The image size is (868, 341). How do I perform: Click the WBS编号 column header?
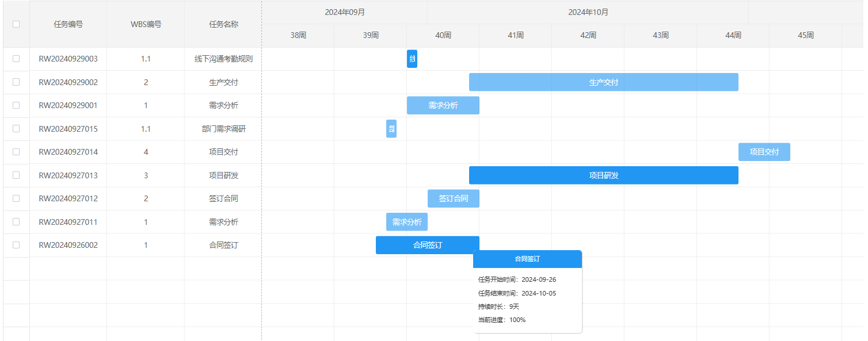pyautogui.click(x=146, y=24)
